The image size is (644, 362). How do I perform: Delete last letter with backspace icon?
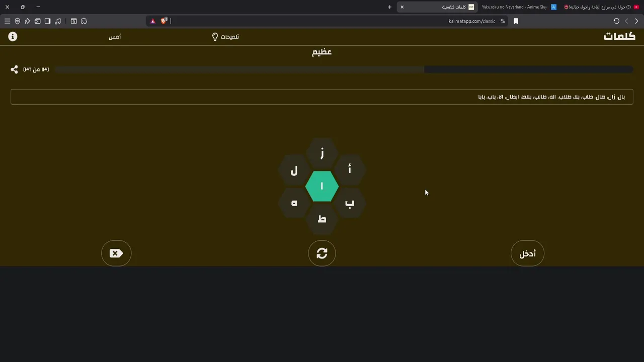click(116, 253)
